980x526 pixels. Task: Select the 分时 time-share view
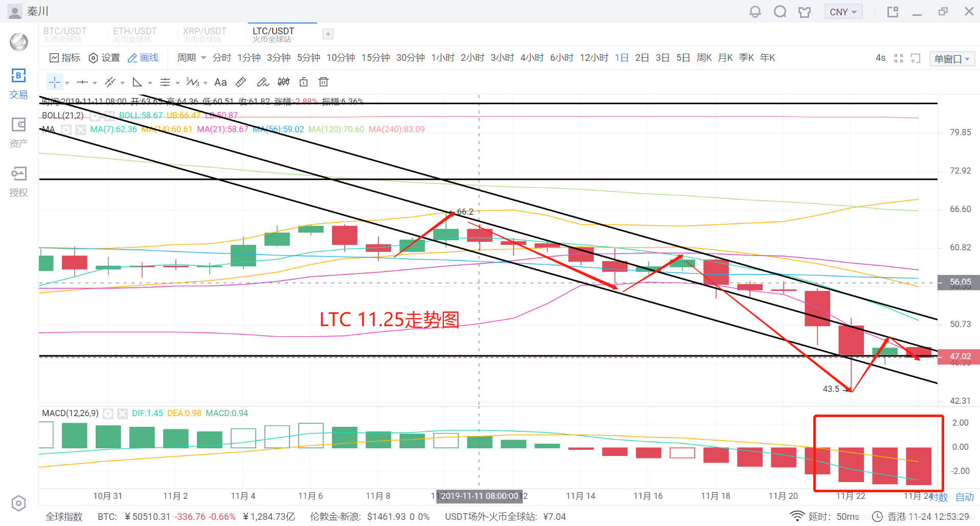point(221,58)
